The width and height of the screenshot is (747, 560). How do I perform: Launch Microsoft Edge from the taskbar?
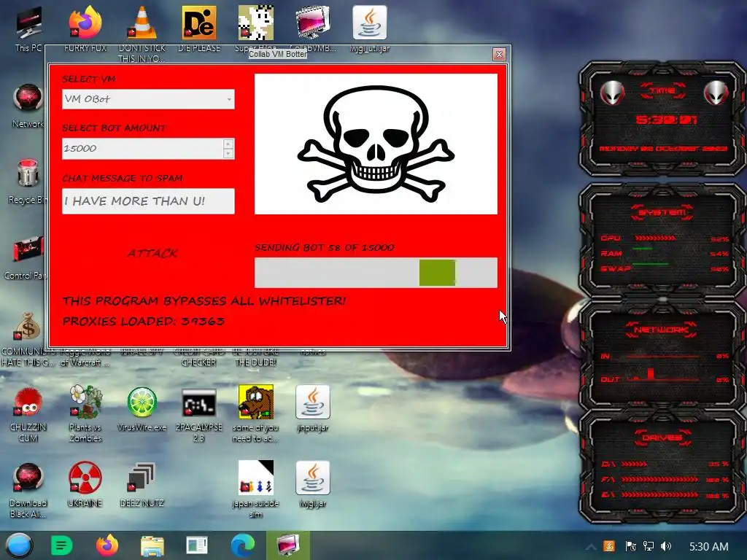[x=243, y=545]
